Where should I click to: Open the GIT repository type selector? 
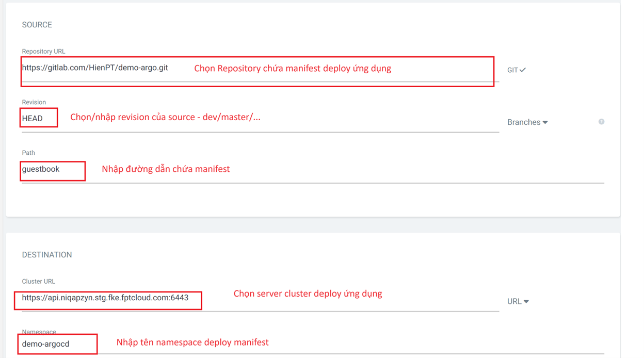coord(516,70)
